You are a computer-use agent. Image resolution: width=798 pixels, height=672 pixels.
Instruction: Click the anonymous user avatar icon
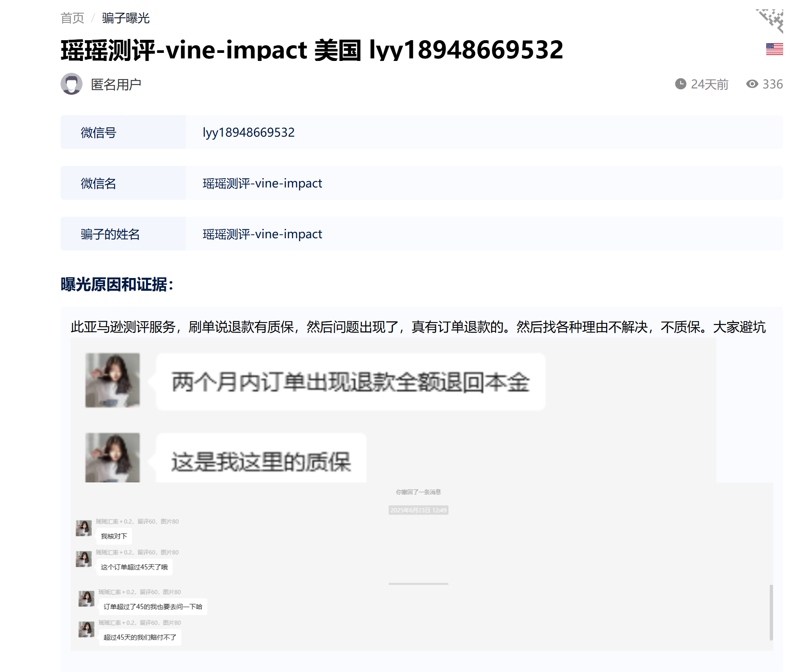[72, 84]
